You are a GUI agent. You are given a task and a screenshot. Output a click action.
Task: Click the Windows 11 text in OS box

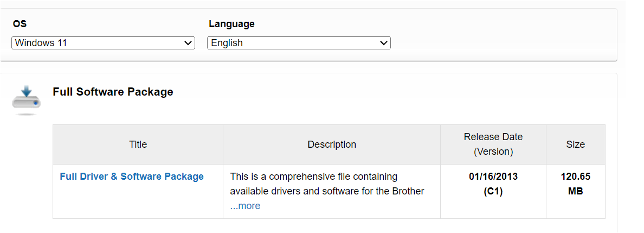point(41,43)
